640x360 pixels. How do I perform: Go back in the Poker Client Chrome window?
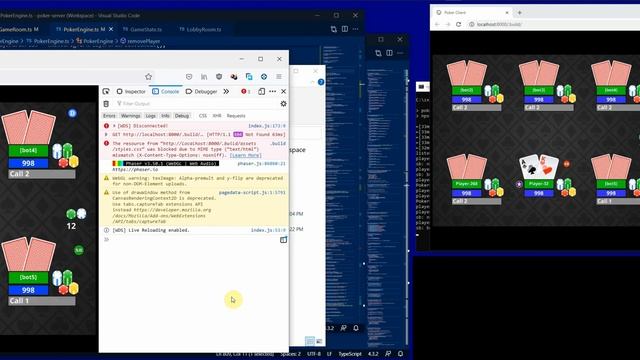pyautogui.click(x=437, y=24)
